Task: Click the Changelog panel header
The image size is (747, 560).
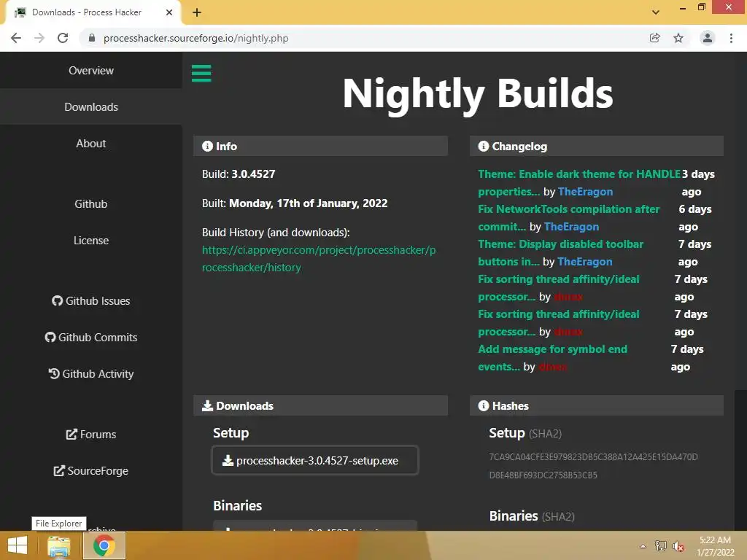Action: coord(597,146)
